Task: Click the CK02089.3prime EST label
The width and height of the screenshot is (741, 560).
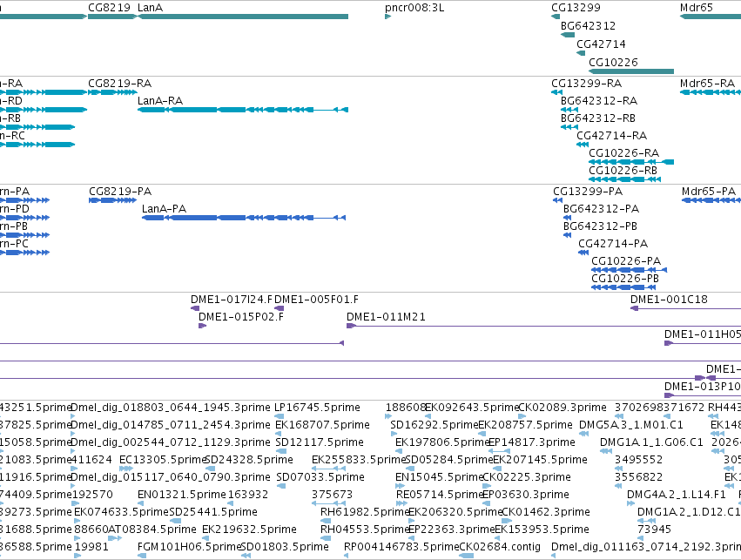Action: click(x=562, y=408)
